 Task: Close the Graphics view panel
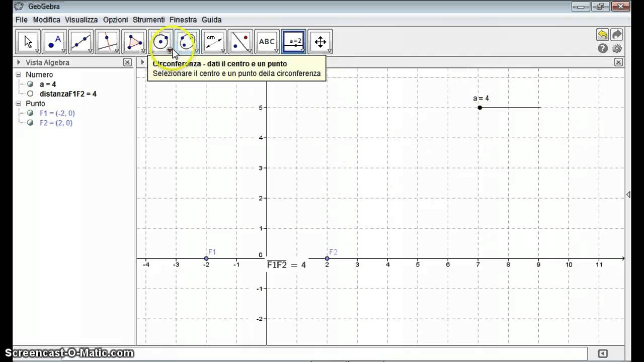click(x=618, y=62)
